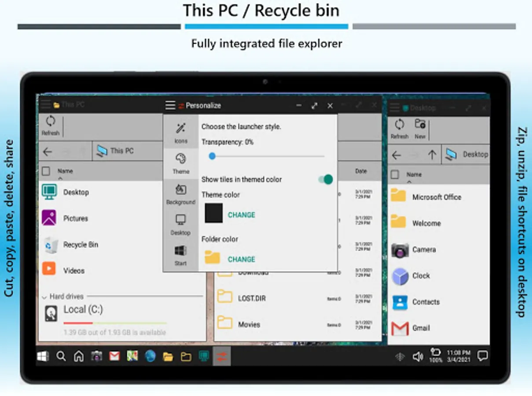Image resolution: width=532 pixels, height=396 pixels.
Task: Open hamburger menu in Desktop window
Action: pyautogui.click(x=395, y=108)
